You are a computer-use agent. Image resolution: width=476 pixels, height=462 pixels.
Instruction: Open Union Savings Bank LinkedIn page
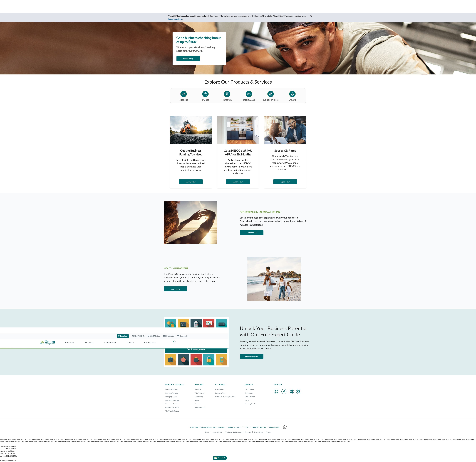pyautogui.click(x=291, y=391)
